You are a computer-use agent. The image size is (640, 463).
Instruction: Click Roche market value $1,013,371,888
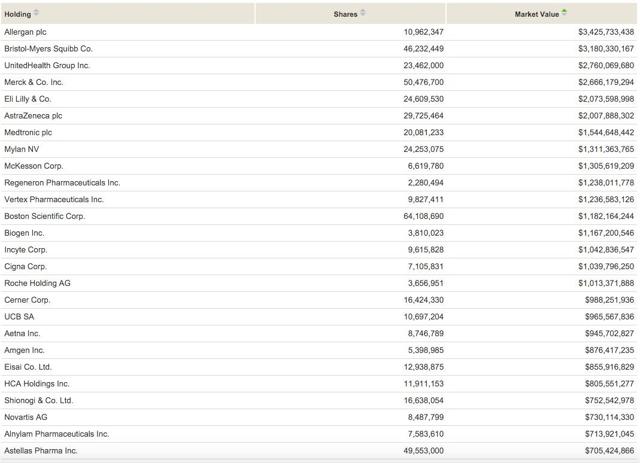point(606,283)
